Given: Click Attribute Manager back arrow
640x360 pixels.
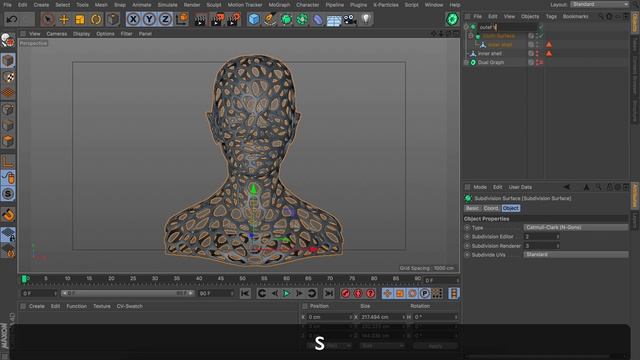Looking at the screenshot, I should 567,187.
